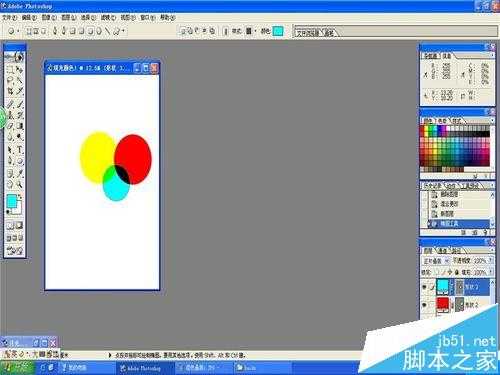Enable Shape Layers mode in options bar

29,31
